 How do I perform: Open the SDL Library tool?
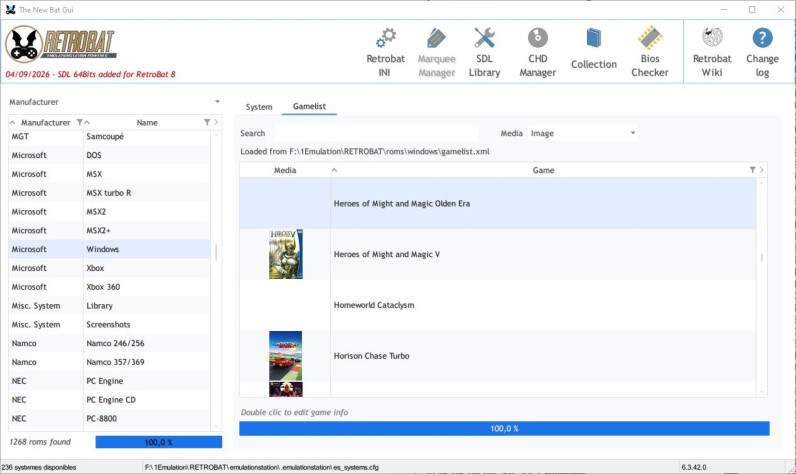click(484, 53)
